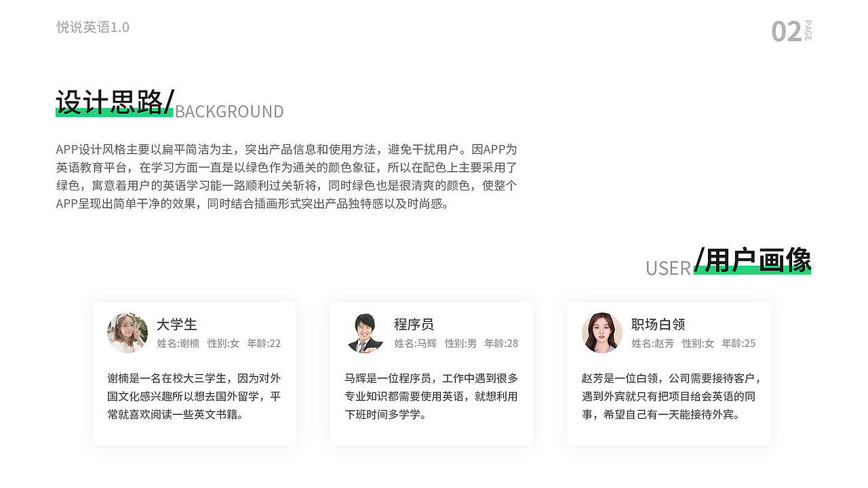
Task: Click the 职场白领 avatar photo
Action: coord(601,333)
